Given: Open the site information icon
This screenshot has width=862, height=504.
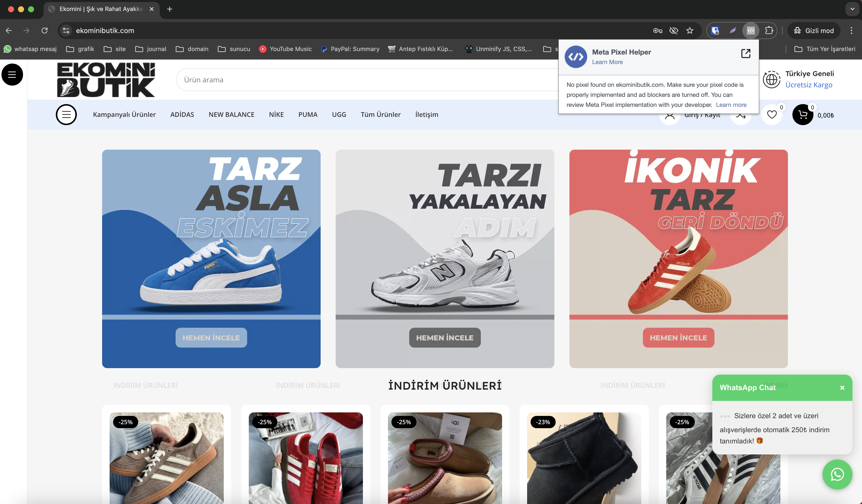Looking at the screenshot, I should [x=66, y=31].
